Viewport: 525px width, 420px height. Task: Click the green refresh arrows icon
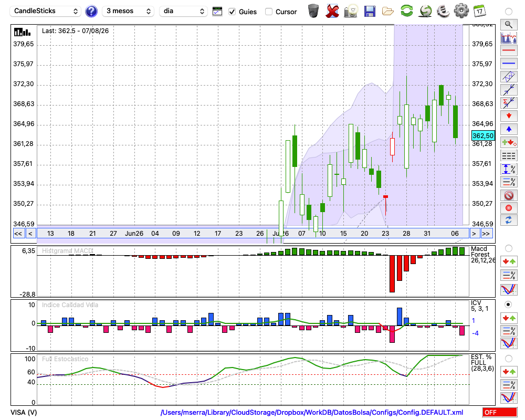406,10
